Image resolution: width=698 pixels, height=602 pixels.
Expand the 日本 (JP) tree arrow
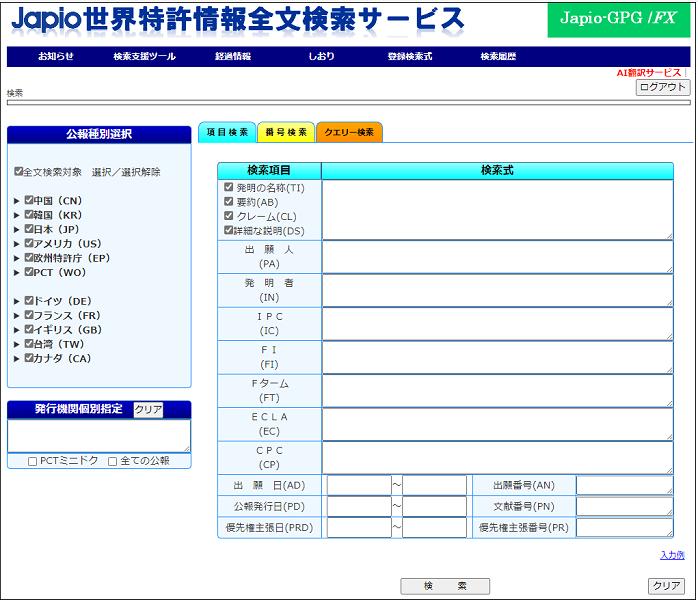[16, 230]
